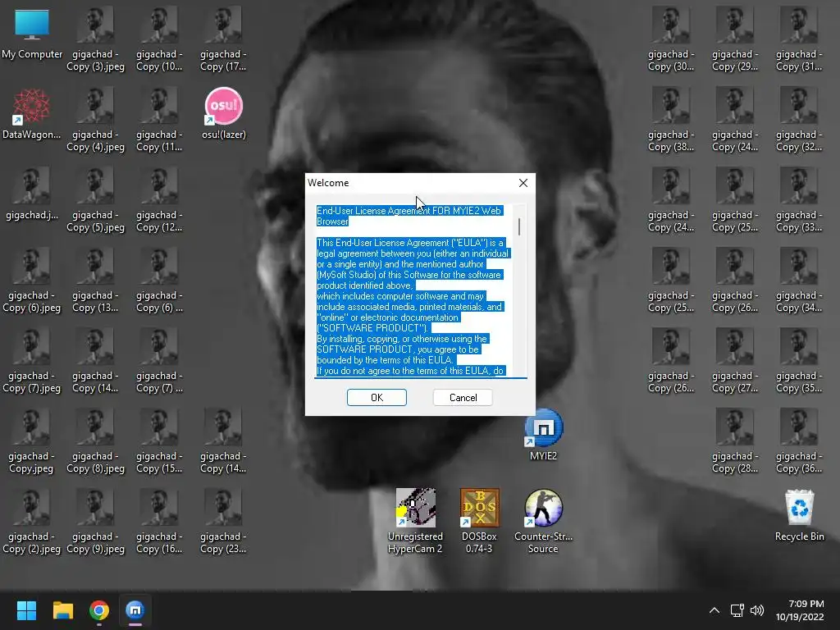Select the MYIE2 desktop shortcut

tap(543, 435)
